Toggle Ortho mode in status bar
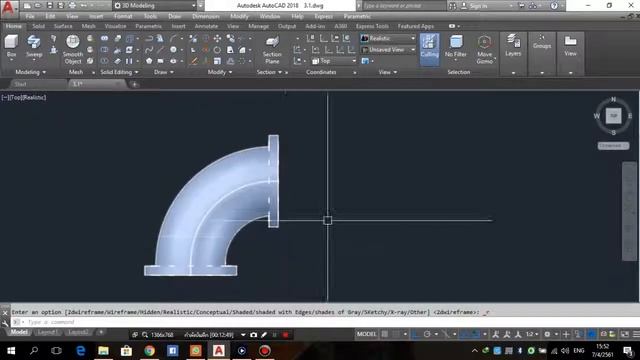Image resolution: width=640 pixels, height=360 pixels. pyautogui.click(x=416, y=334)
